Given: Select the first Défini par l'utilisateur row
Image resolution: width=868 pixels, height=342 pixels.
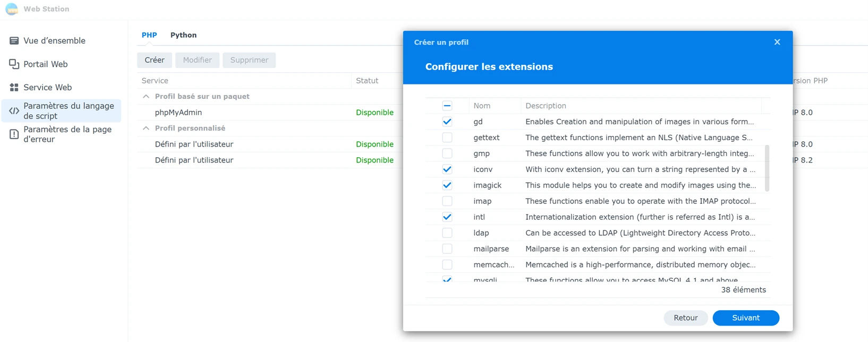Looking at the screenshot, I should [x=270, y=144].
